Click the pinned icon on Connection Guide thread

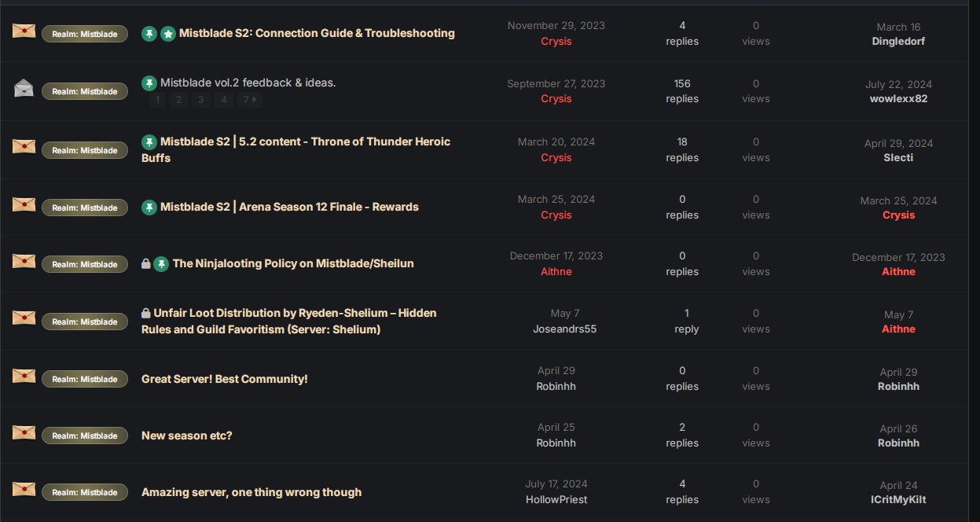(149, 34)
